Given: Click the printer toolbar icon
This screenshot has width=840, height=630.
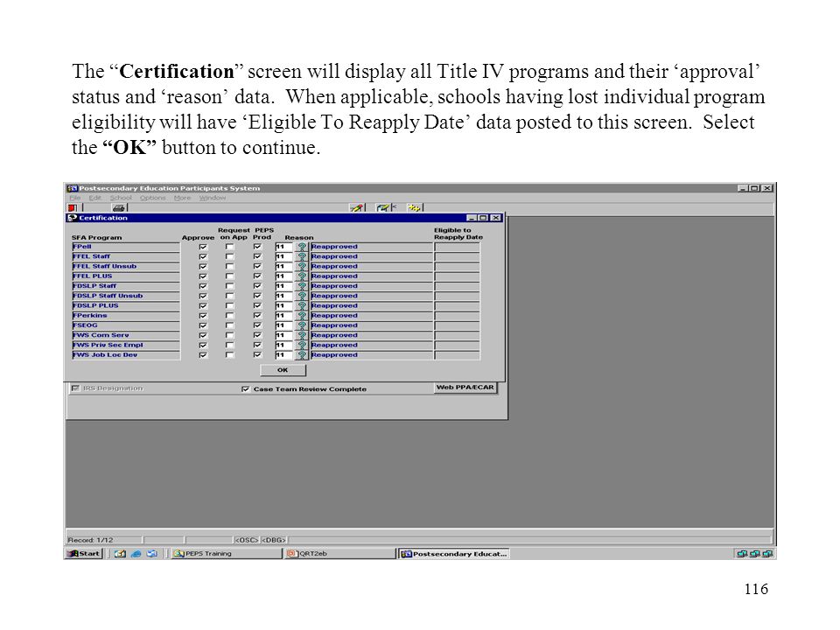Looking at the screenshot, I should (x=118, y=208).
